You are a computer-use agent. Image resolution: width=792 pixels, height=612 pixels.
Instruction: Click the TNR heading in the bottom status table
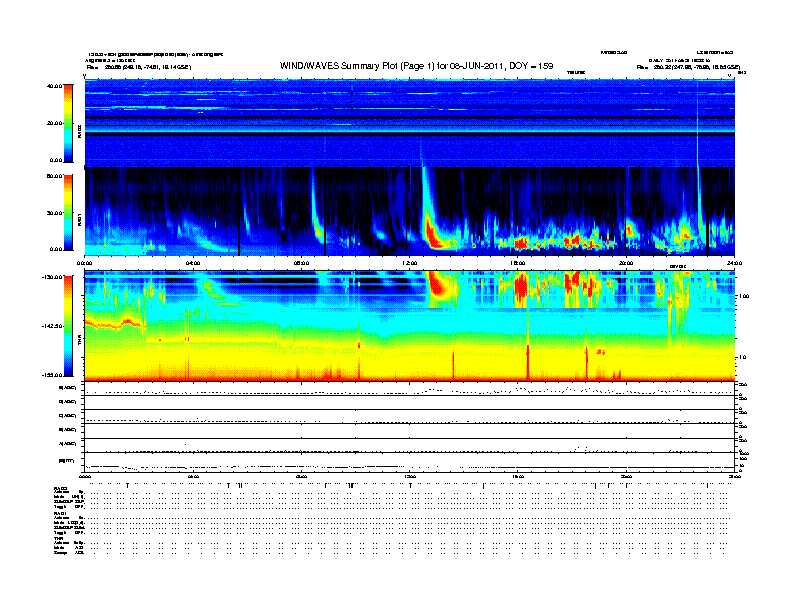pos(58,538)
